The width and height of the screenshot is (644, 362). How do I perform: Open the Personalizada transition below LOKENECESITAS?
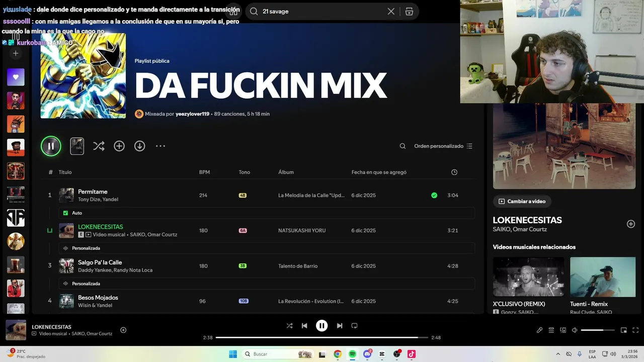point(267,248)
